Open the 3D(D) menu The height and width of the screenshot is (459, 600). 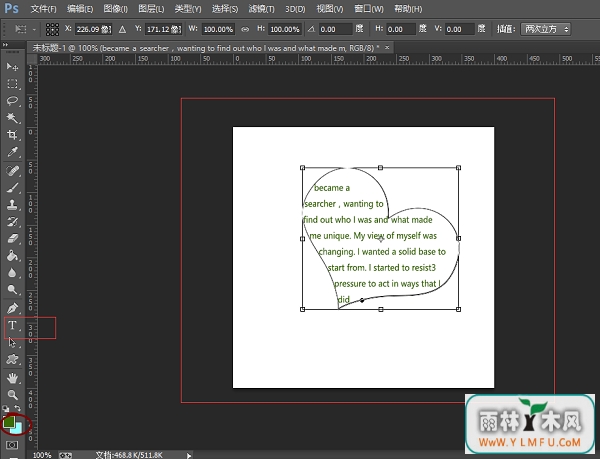pyautogui.click(x=295, y=9)
